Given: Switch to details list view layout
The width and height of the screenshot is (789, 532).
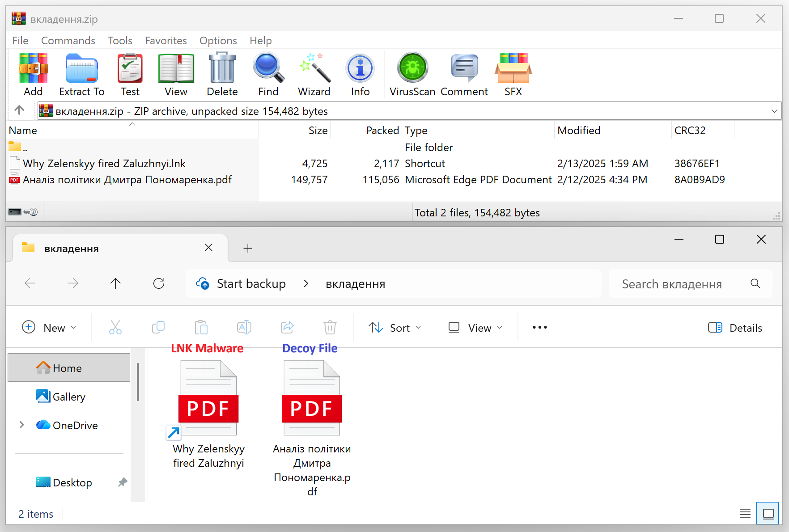Looking at the screenshot, I should pyautogui.click(x=745, y=513).
